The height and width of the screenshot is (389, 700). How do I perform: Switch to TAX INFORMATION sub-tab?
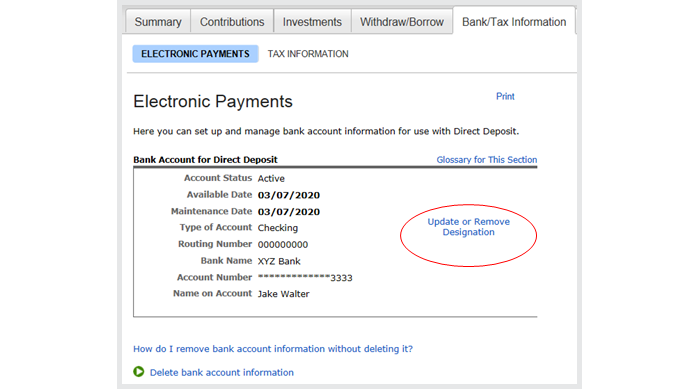[x=308, y=54]
